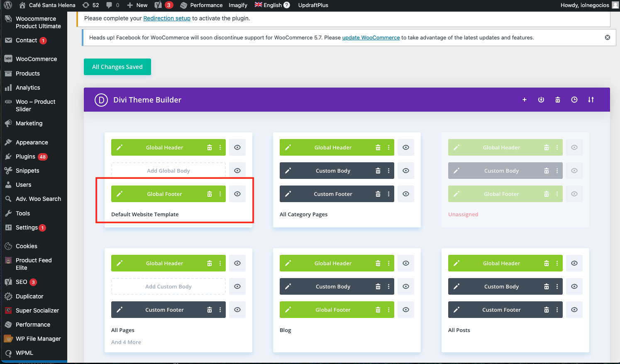The height and width of the screenshot is (364, 620).
Task: Delete Custom Body in Blog template
Action: 378,286
